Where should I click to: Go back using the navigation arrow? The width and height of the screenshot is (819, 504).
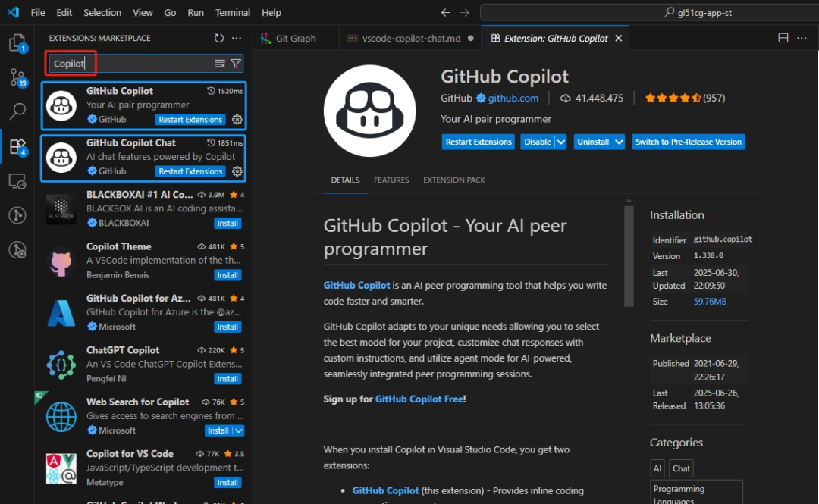446,13
